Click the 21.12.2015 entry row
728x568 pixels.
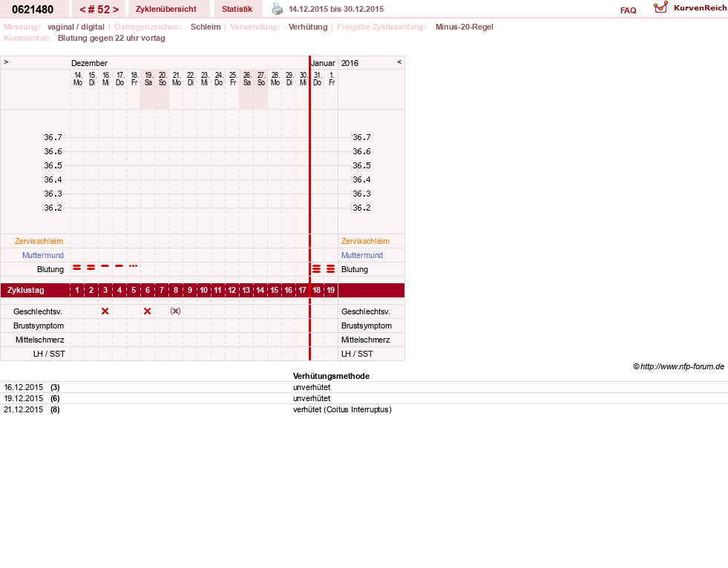(364, 409)
